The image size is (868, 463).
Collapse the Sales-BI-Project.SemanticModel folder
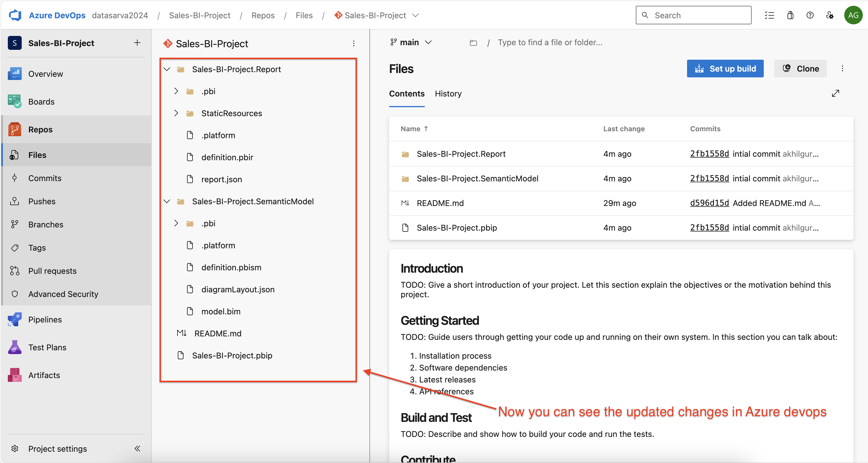pos(167,201)
